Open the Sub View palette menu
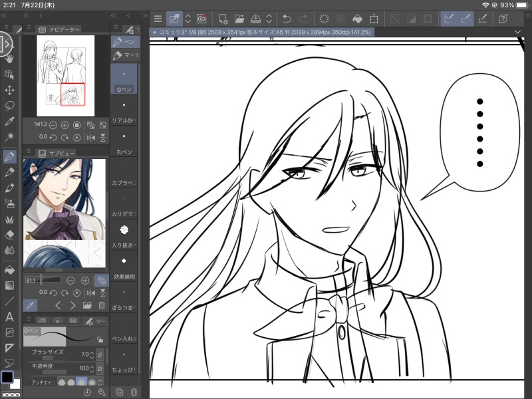Screen dimensions: 532x399 [x=29, y=151]
